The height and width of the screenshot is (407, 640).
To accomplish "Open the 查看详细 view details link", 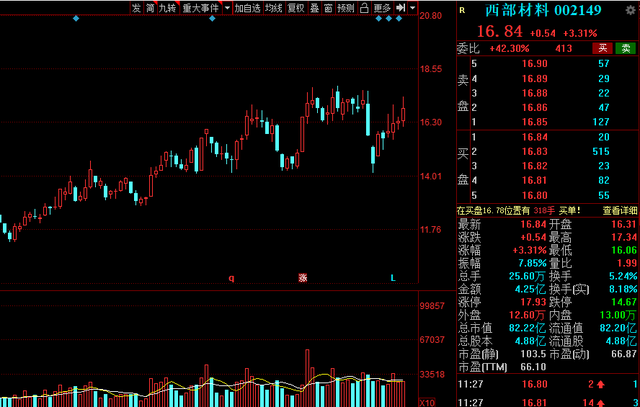I will [620, 211].
